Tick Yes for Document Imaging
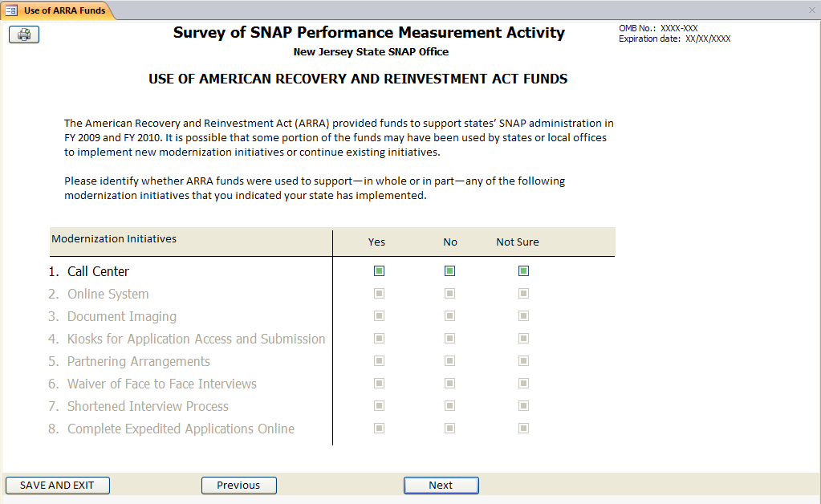This screenshot has height=504, width=821. 379,316
